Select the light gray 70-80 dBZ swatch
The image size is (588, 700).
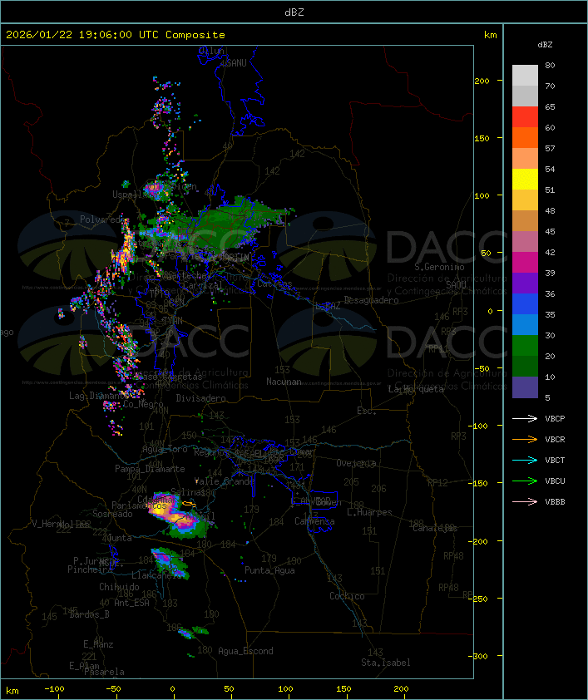[525, 75]
